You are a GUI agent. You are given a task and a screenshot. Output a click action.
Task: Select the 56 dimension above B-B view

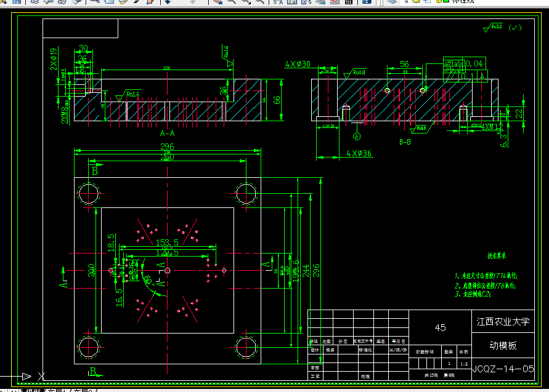[x=404, y=64]
